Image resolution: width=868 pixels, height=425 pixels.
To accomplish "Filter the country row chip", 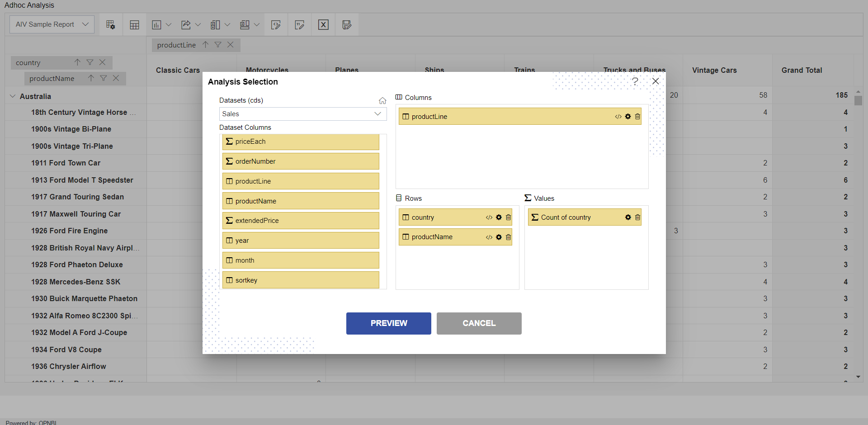I will click(90, 62).
